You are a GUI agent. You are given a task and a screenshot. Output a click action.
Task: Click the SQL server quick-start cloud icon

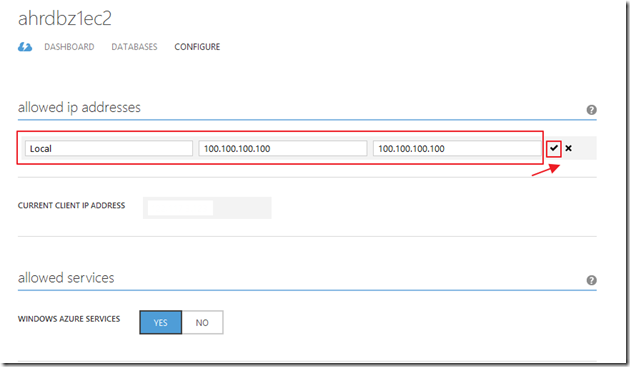[x=25, y=47]
